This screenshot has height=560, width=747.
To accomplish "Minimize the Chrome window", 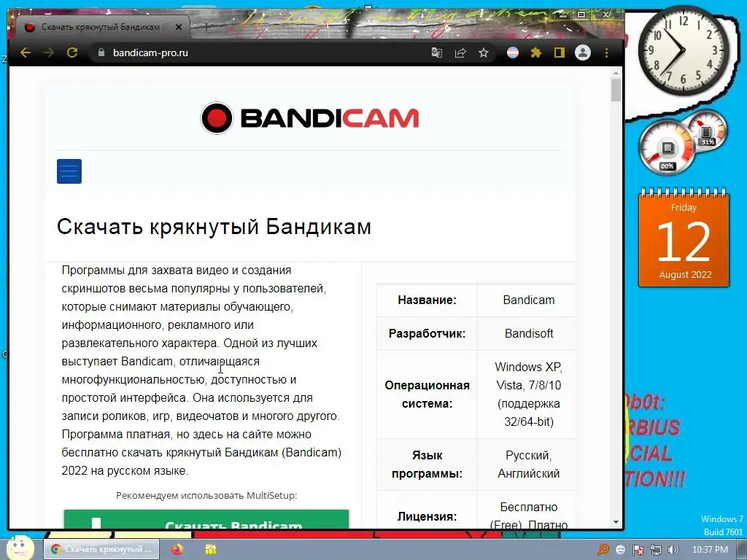I will tap(562, 15).
